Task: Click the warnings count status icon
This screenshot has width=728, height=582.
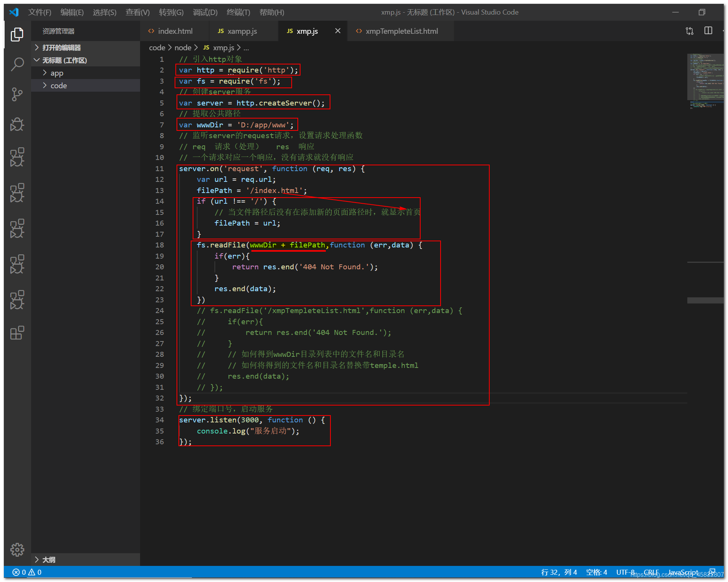Action: click(x=35, y=572)
